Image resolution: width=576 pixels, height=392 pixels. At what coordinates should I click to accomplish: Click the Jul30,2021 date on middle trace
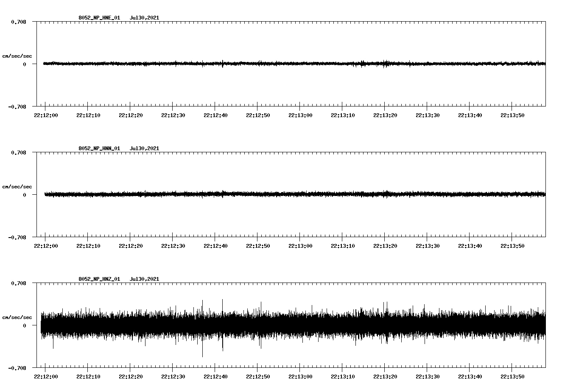pyautogui.click(x=144, y=148)
